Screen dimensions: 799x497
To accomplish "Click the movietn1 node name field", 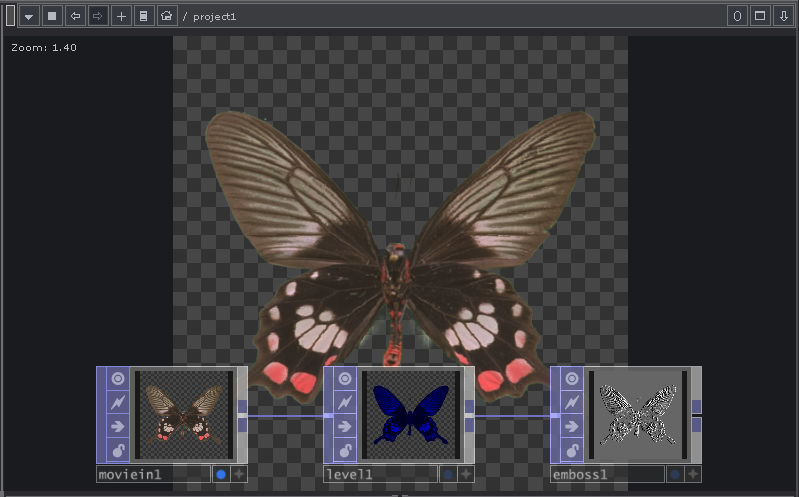I will pos(152,474).
